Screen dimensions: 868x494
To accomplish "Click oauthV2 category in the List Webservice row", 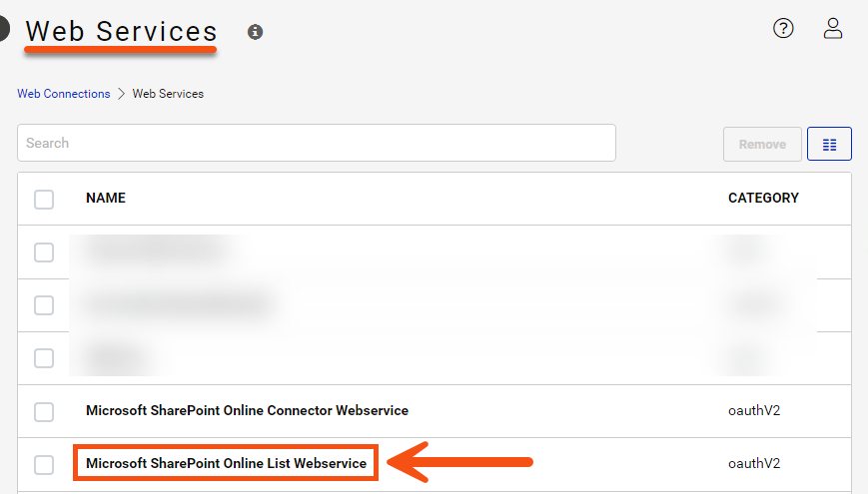I will (754, 464).
